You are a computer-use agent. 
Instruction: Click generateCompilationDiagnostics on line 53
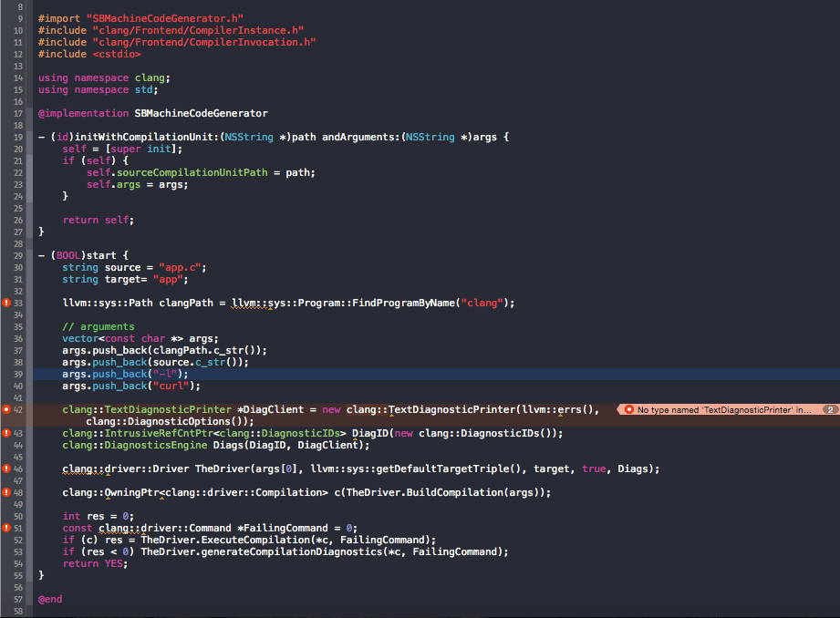point(292,551)
